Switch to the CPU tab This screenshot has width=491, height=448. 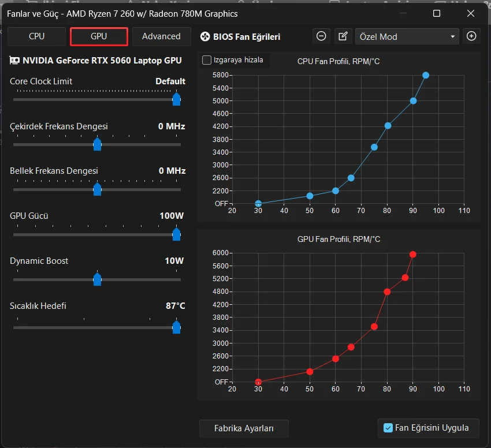click(x=36, y=36)
